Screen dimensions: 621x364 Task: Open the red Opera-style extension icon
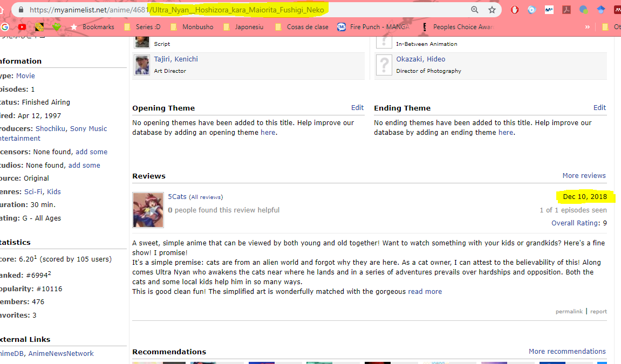(x=515, y=10)
